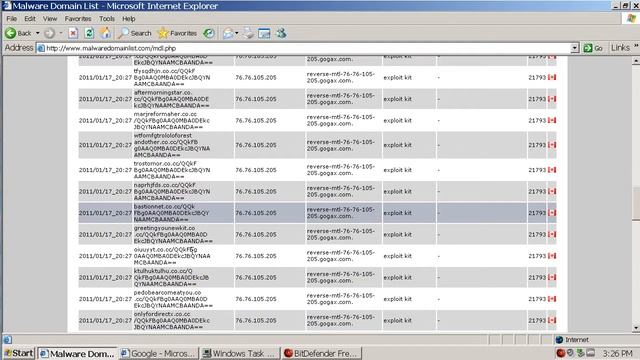Refresh the page with the Refresh icon
The width and height of the screenshot is (640, 360).
pyautogui.click(x=89, y=33)
